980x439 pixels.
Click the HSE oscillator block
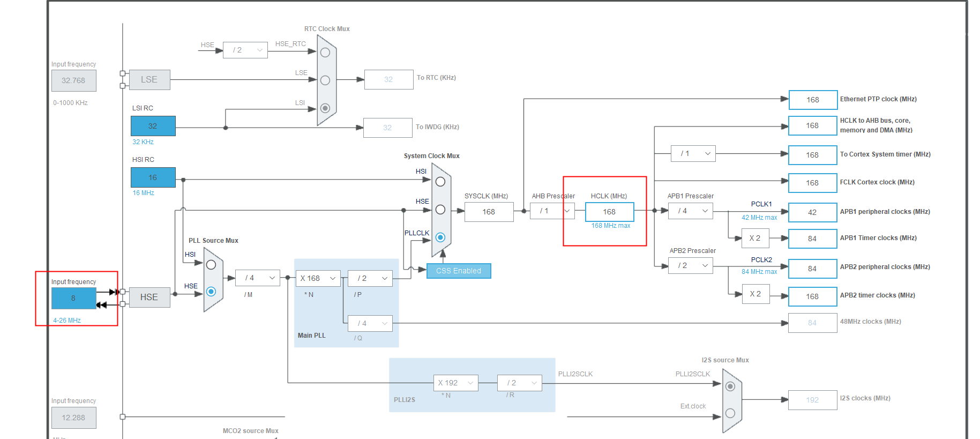click(149, 297)
